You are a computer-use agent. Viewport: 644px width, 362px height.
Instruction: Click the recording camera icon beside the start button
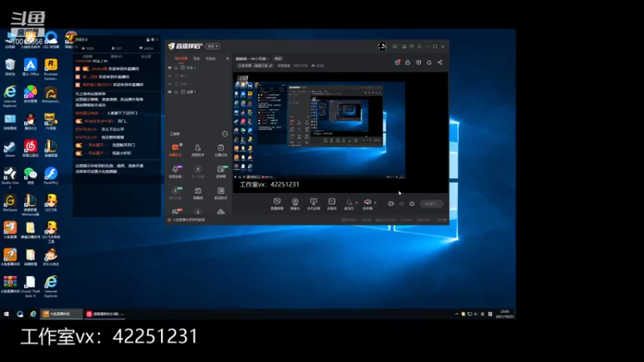click(391, 204)
